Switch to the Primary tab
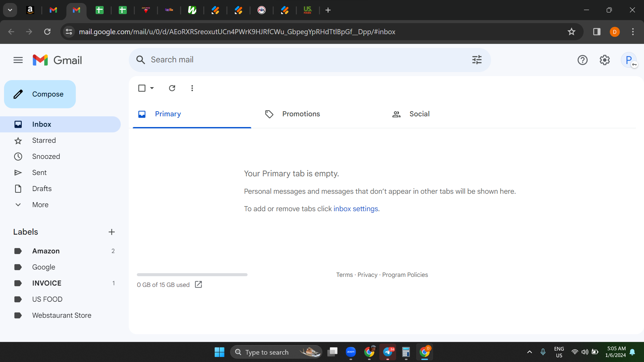Viewport: 644px width, 362px height. (x=192, y=114)
